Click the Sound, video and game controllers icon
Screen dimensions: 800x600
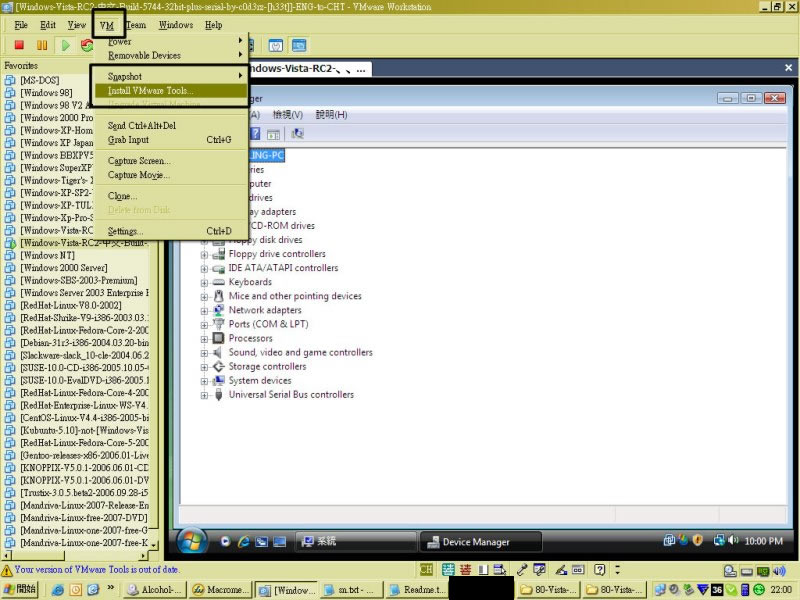click(218, 352)
